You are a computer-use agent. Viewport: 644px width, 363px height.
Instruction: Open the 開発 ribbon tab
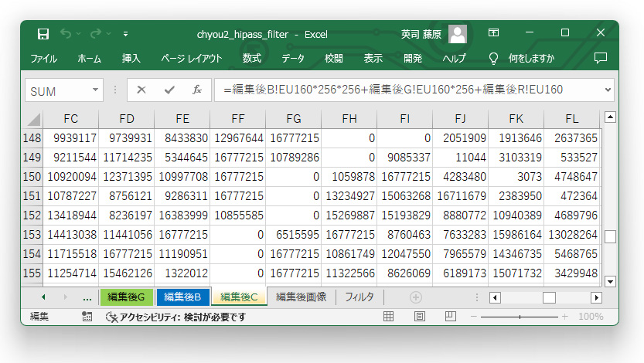[x=413, y=58]
